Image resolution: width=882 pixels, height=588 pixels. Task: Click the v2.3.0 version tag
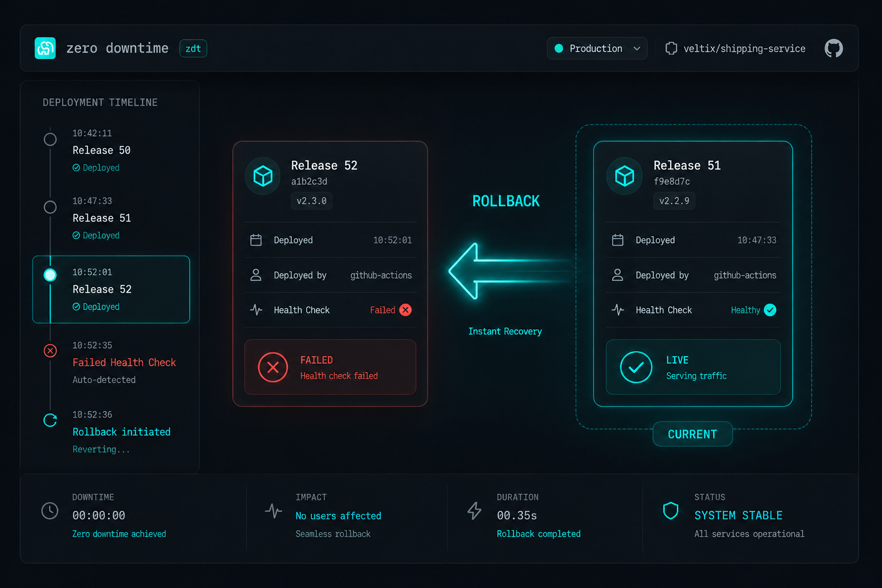point(311,201)
